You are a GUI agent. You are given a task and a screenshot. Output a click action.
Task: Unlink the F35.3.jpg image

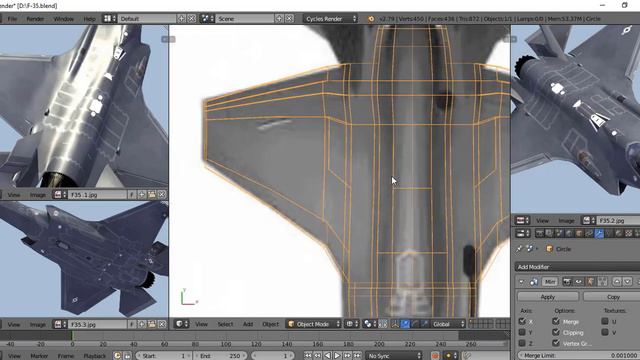(x=162, y=324)
